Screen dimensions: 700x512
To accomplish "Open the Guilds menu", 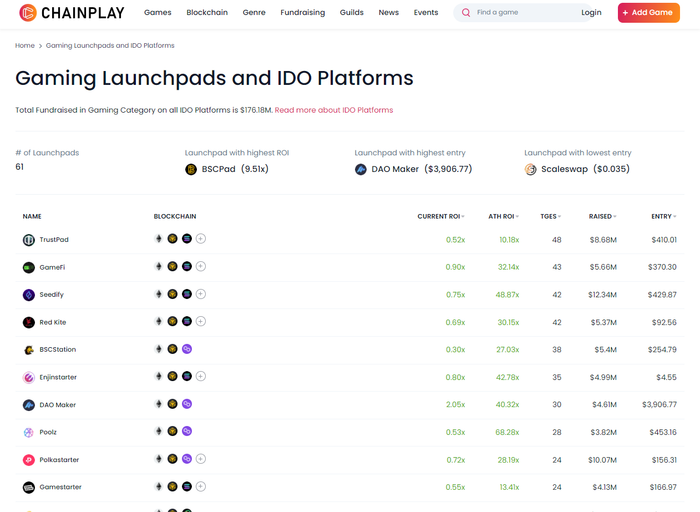I will pyautogui.click(x=352, y=12).
